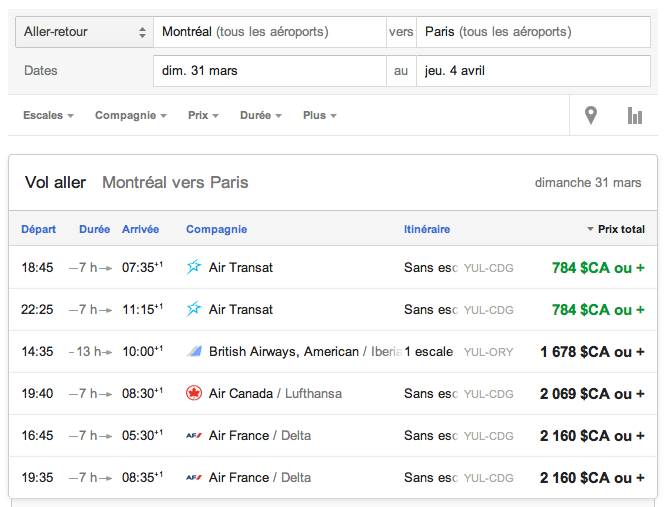
Task: Click Air France logo on 19:35 flight
Action: pyautogui.click(x=194, y=477)
